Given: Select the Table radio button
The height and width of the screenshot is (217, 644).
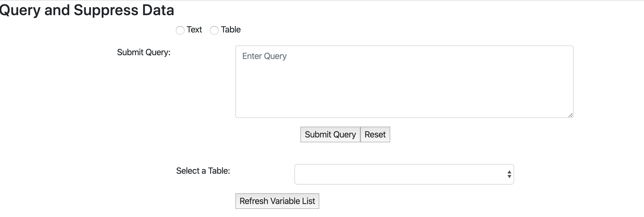Looking at the screenshot, I should 214,30.
